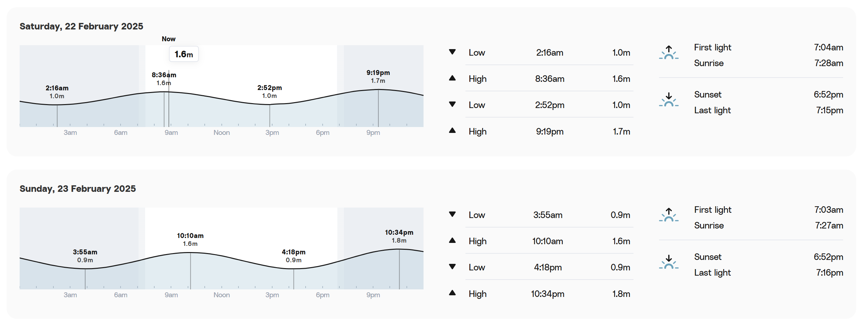Select the Now 1.6m tide tooltip
This screenshot has height=329, width=868.
pyautogui.click(x=184, y=54)
